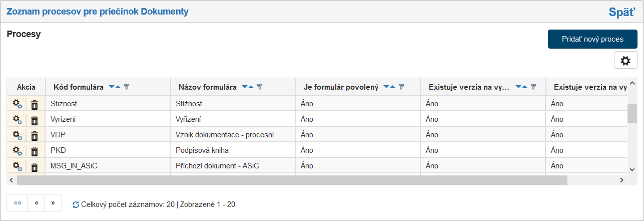Delete the PKD process row
The height and width of the screenshot is (221, 644).
(35, 150)
